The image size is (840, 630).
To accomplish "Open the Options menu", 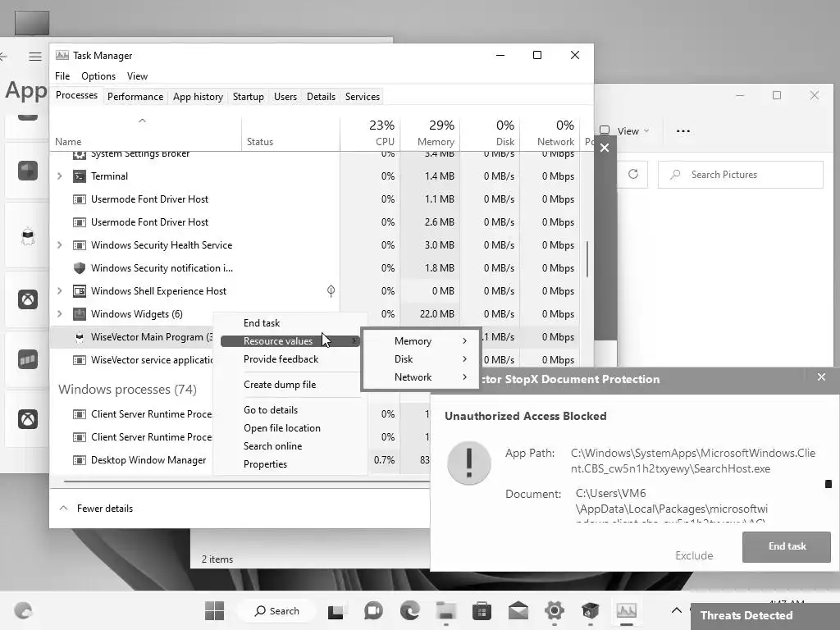I will 98,76.
